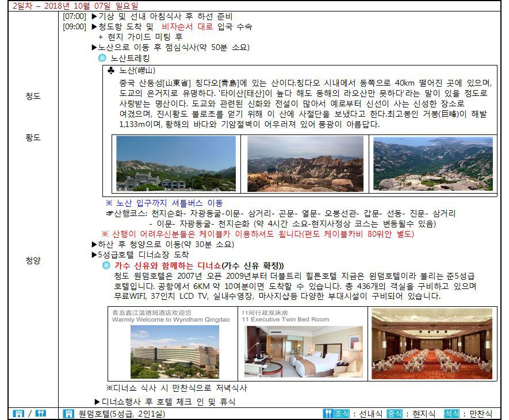Select the 석식 dinner badge
Image resolution: width=509 pixels, height=420 pixels.
452,414
